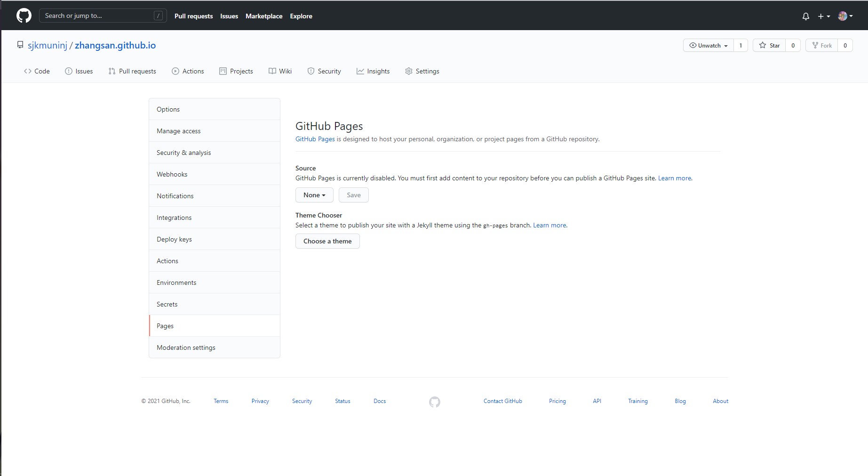Viewport: 868px width, 476px height.
Task: Follow the GitHub Pages description link
Action: [x=315, y=139]
